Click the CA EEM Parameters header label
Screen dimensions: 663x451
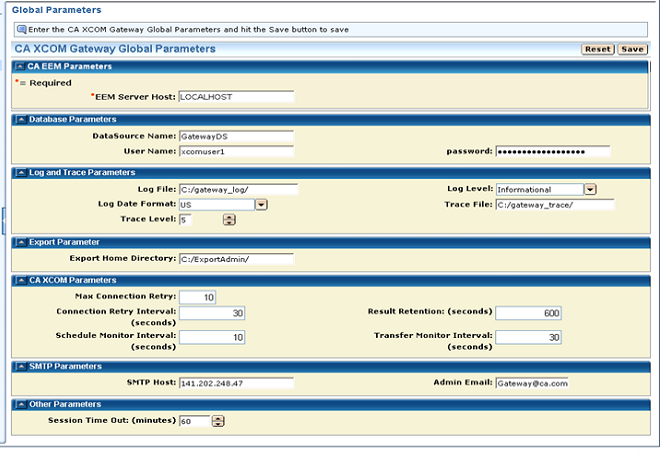[70, 66]
